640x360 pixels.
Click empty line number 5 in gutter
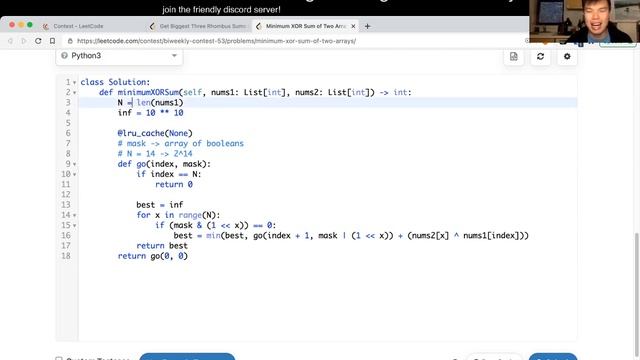(x=68, y=123)
